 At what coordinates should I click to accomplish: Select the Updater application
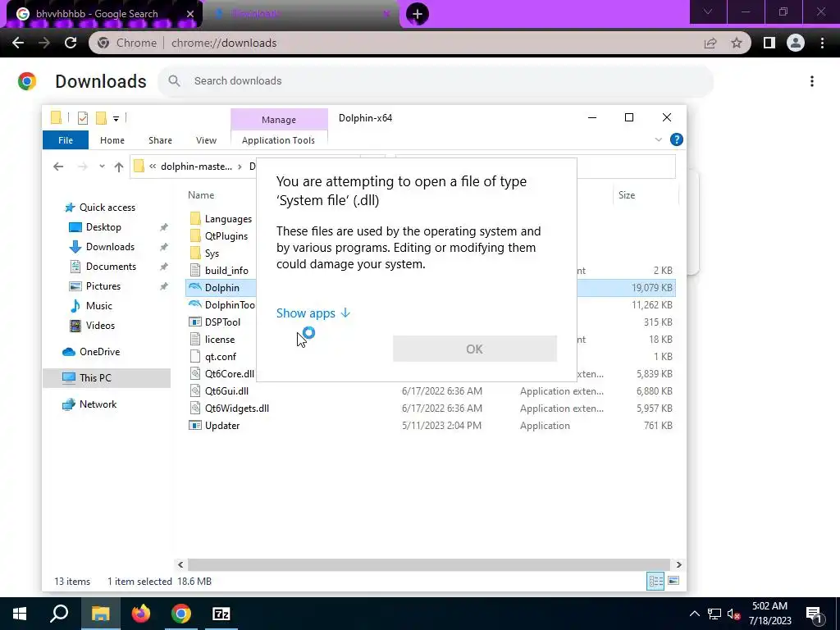pyautogui.click(x=222, y=426)
